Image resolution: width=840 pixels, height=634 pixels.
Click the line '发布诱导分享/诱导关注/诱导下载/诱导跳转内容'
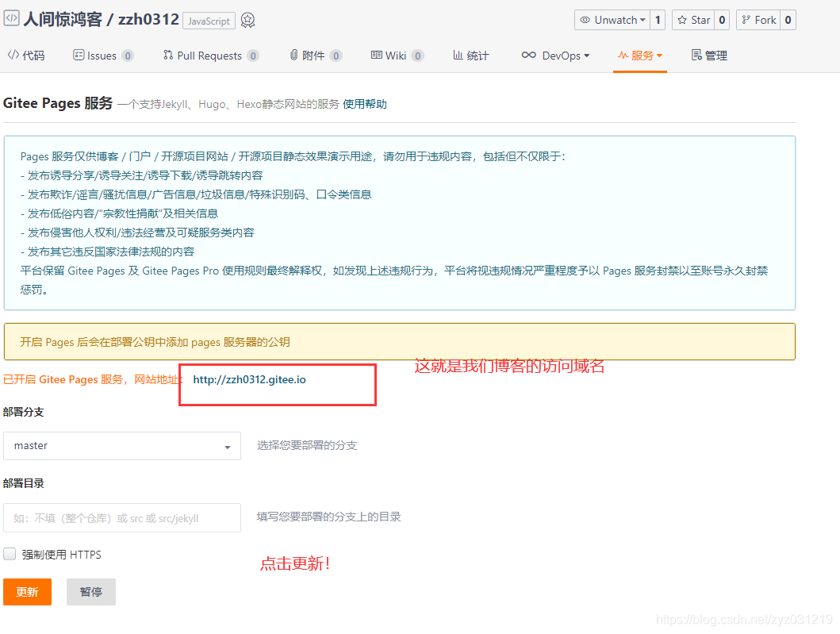[145, 175]
